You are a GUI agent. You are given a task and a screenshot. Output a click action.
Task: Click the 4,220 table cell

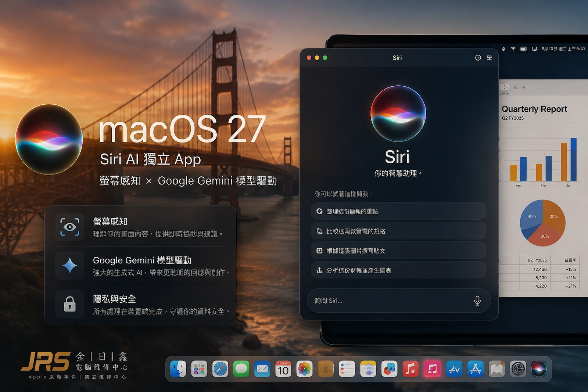pyautogui.click(x=541, y=286)
